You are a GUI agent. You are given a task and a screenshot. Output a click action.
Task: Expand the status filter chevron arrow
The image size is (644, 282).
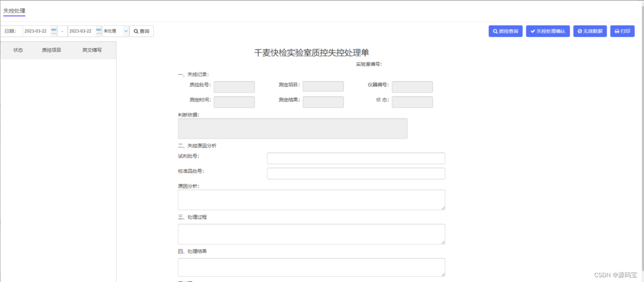pyautogui.click(x=126, y=31)
